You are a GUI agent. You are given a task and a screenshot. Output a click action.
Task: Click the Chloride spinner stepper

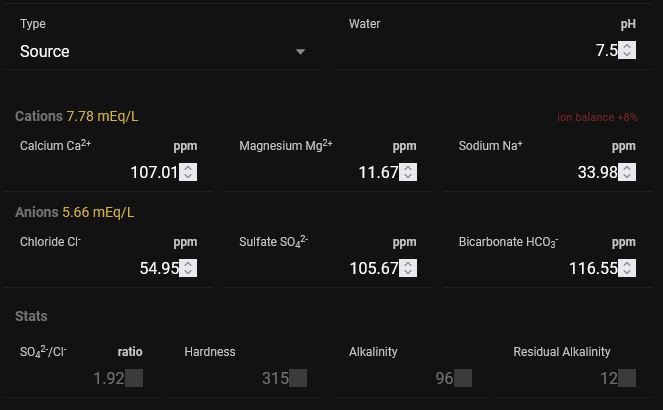pyautogui.click(x=188, y=268)
